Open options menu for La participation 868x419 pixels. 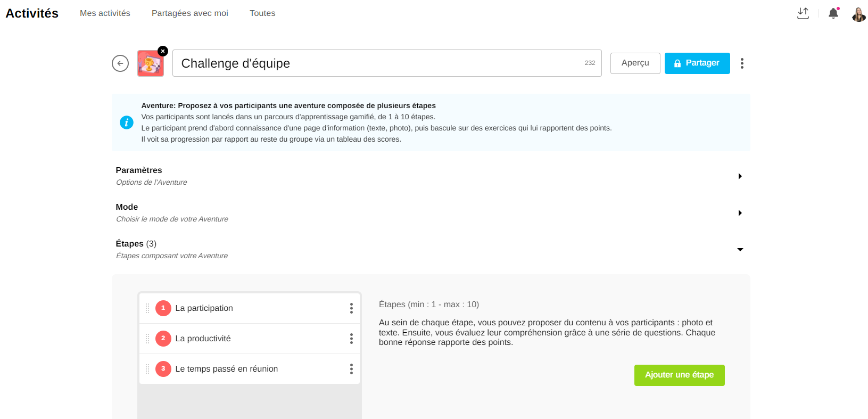tap(351, 308)
